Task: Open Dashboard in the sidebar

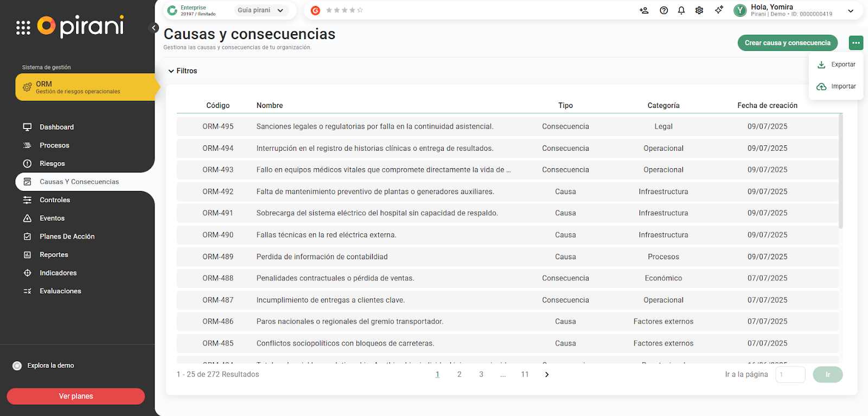Action: point(56,127)
